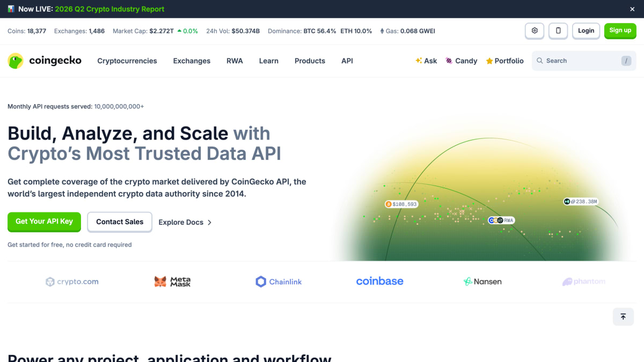Click the scroll-to-top arrow button
Image resolution: width=644 pixels, height=362 pixels.
click(x=623, y=317)
